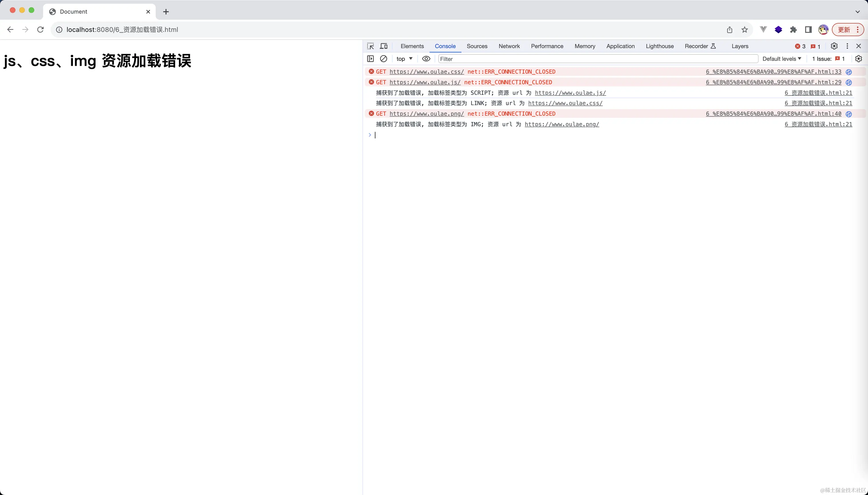
Task: Clear the console with the clear icon
Action: click(x=383, y=59)
